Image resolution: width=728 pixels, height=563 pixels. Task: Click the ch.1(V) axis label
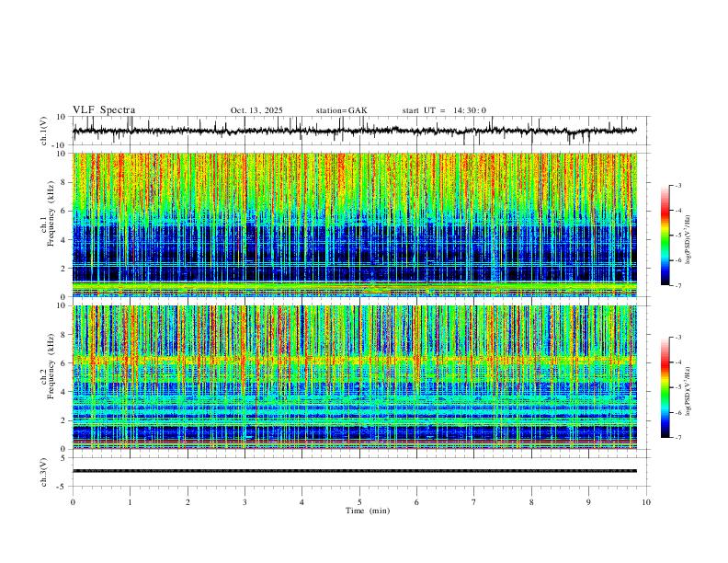44,131
